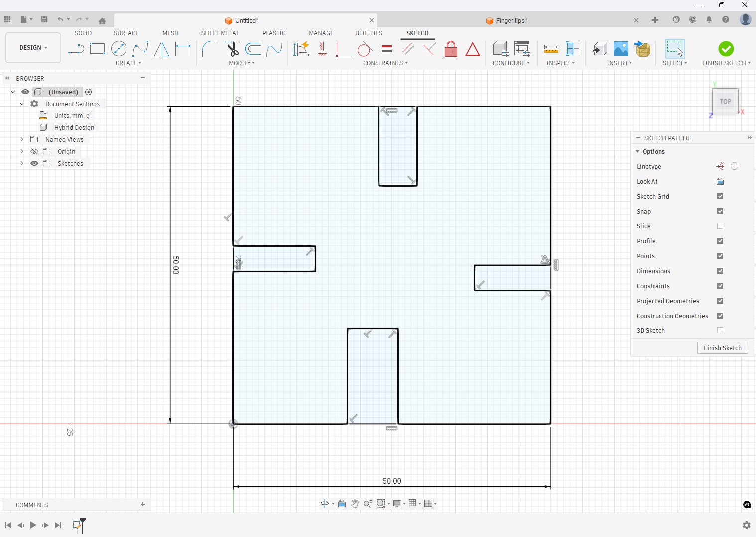
Task: Disable the Sketch Grid checkbox
Action: pos(720,196)
